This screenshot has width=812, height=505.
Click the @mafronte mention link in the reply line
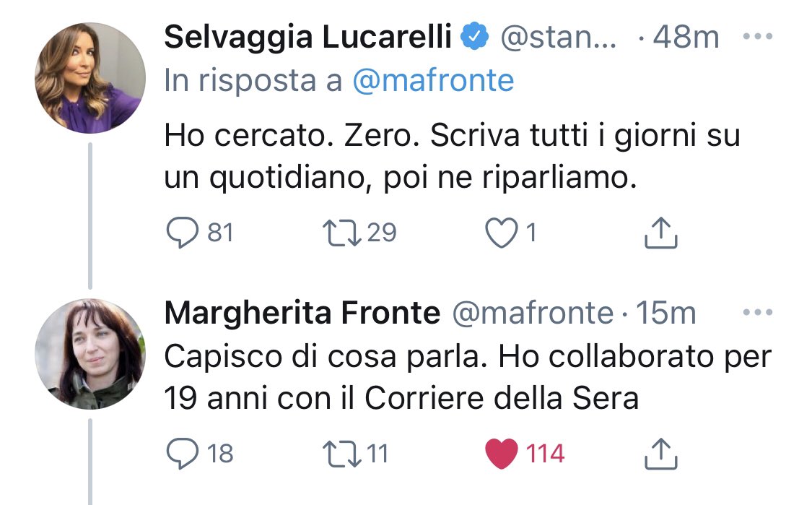pos(433,81)
